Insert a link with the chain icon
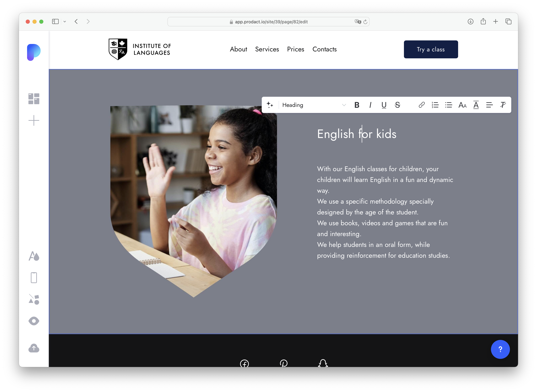The image size is (537, 392). coord(422,105)
